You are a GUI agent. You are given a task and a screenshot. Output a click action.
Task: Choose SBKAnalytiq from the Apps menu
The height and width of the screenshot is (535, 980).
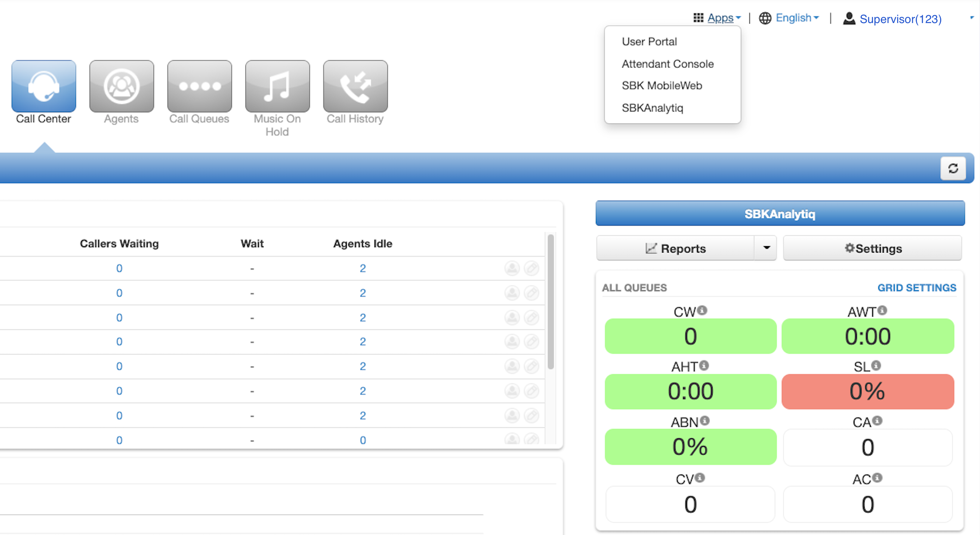652,108
